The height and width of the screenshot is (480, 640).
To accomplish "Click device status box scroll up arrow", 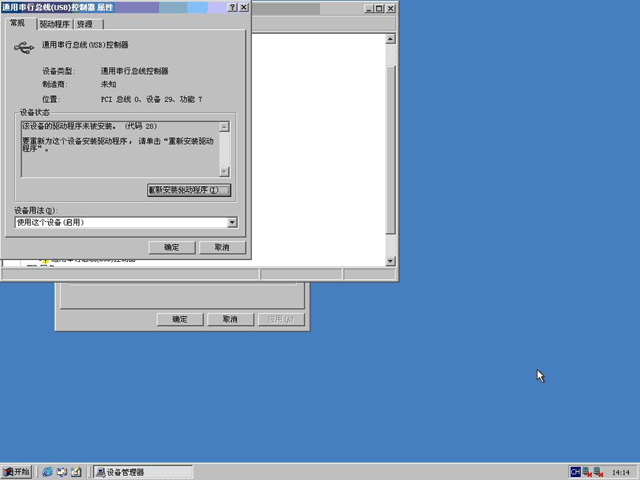I will (x=224, y=127).
